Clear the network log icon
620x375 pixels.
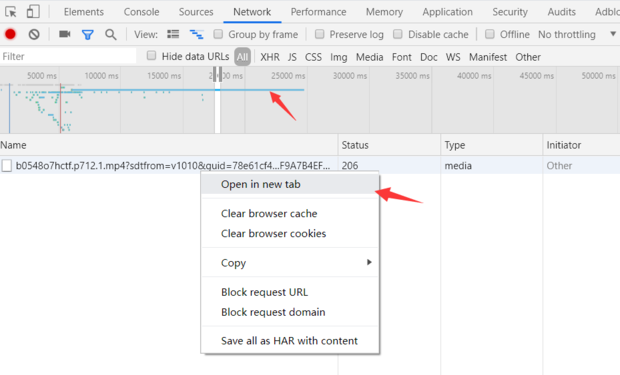coord(34,34)
